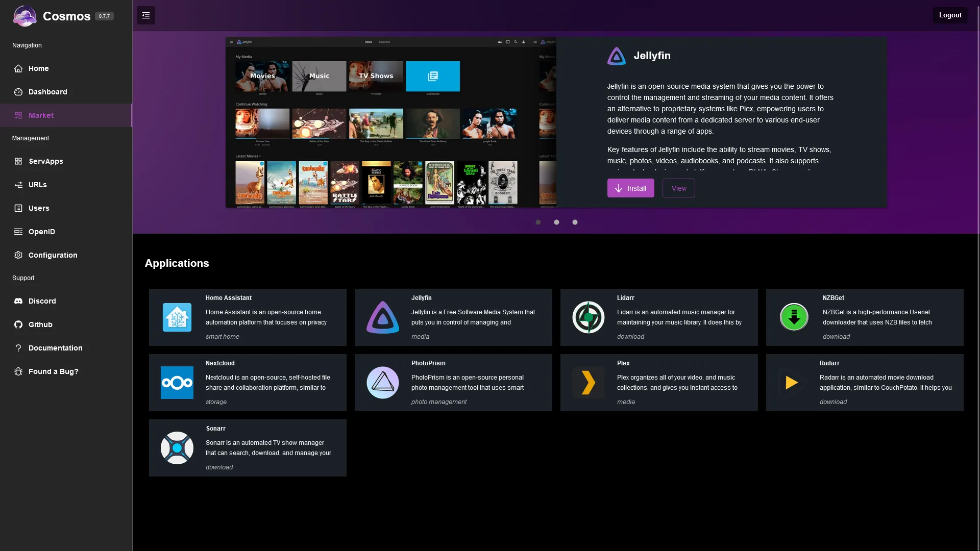Click the Lidarr app icon
Viewport: 980px width, 551px height.
click(x=589, y=317)
